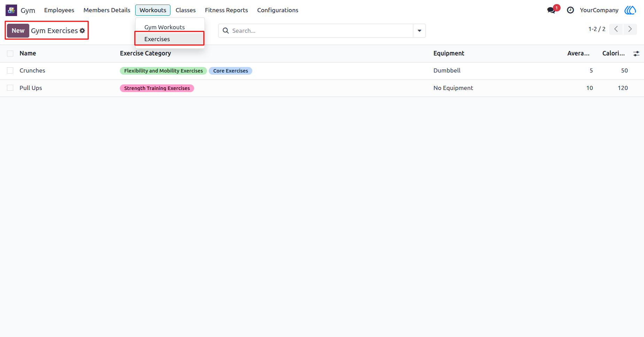
Task: Tick the Pull Ups row checkbox
Action: click(10, 88)
